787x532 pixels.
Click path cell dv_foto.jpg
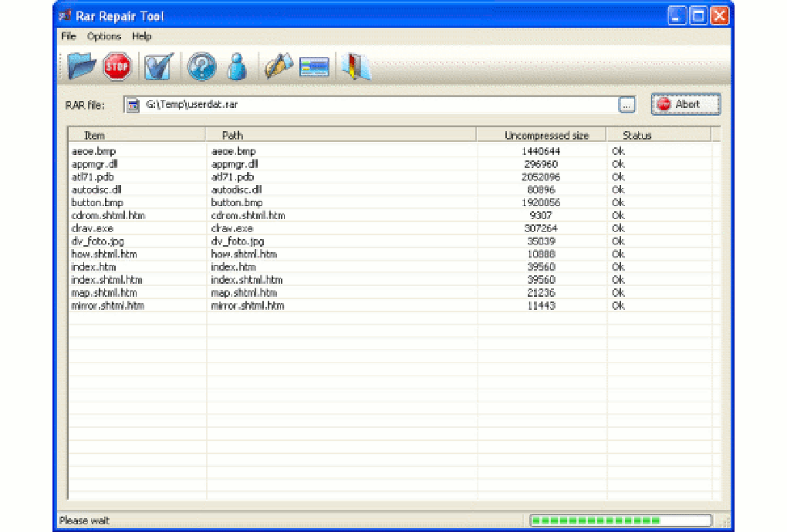pos(238,241)
